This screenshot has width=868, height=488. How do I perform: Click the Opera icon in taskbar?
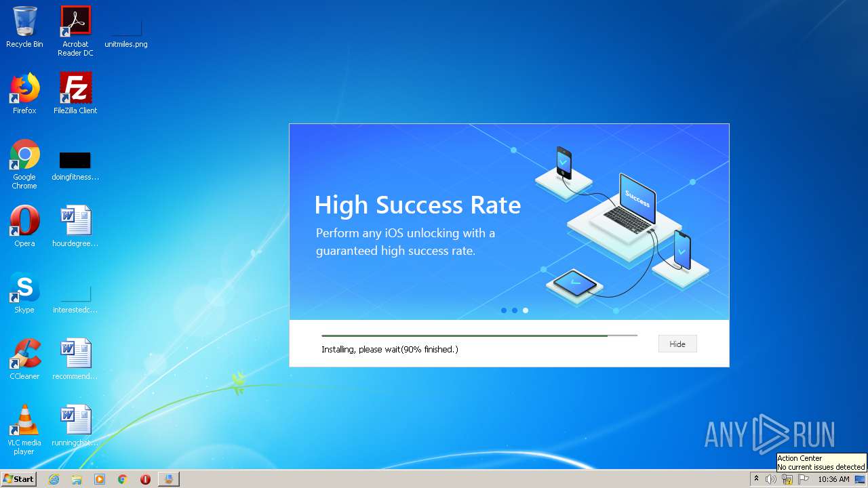145,479
